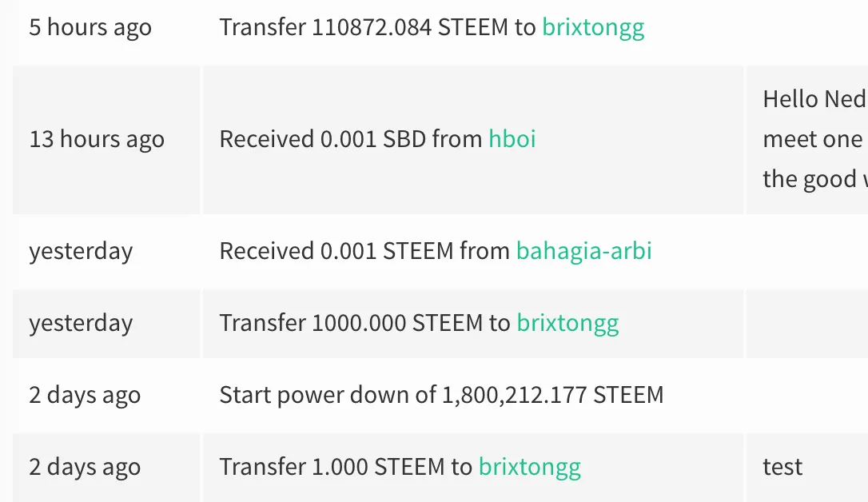
Task: Click "2 days ago" beside the 1.000 STEEM transfer
Action: pos(85,468)
